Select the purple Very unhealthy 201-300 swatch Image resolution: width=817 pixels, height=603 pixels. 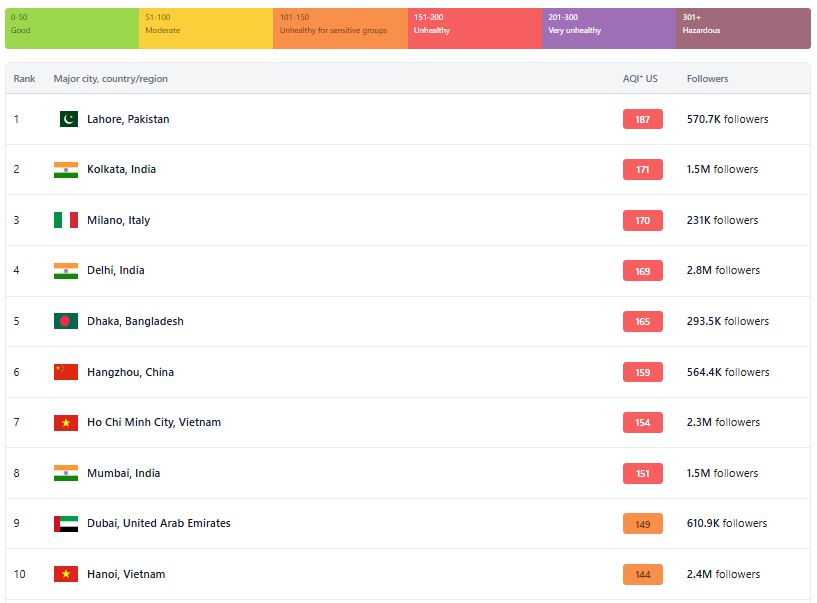608,28
